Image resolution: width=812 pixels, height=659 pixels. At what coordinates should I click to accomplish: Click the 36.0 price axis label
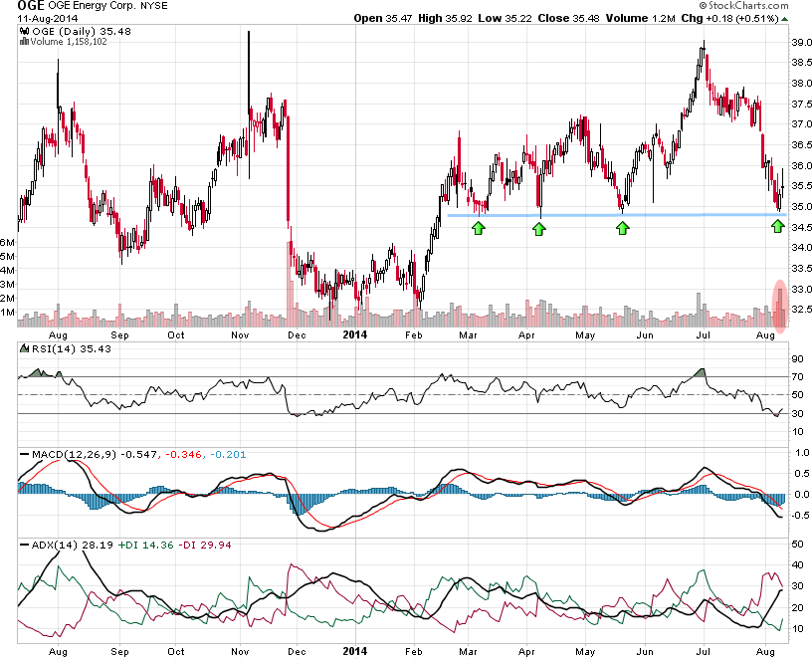(x=802, y=166)
